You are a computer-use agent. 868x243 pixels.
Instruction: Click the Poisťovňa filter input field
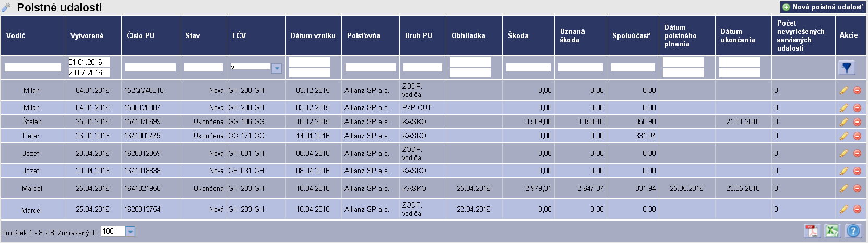pos(371,68)
